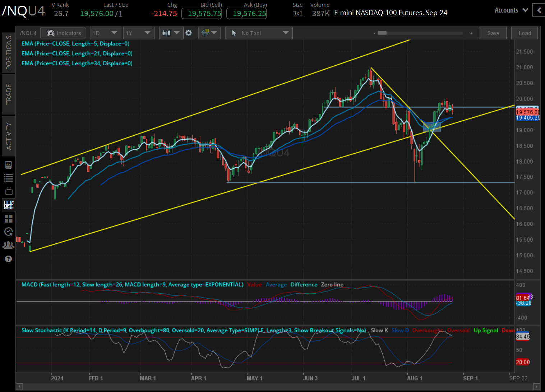This screenshot has height=392, width=545.
Task: Click the MACD Zero line legend label
Action: pos(332,285)
